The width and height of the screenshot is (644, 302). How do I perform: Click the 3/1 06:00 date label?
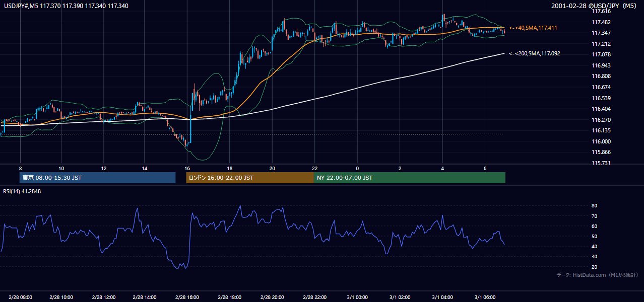tap(485, 297)
